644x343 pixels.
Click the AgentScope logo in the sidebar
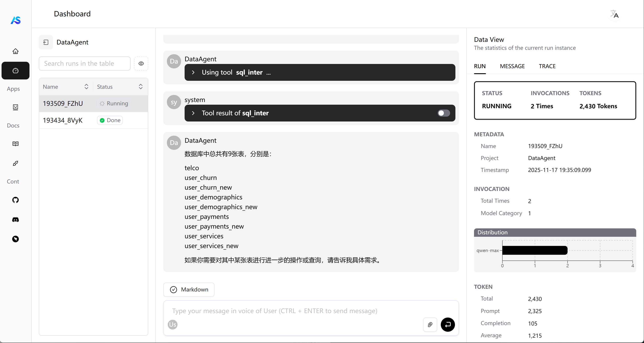point(16,20)
